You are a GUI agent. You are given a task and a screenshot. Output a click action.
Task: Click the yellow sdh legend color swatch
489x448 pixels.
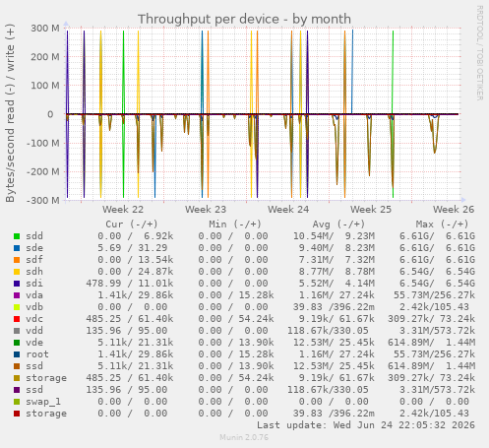click(17, 272)
